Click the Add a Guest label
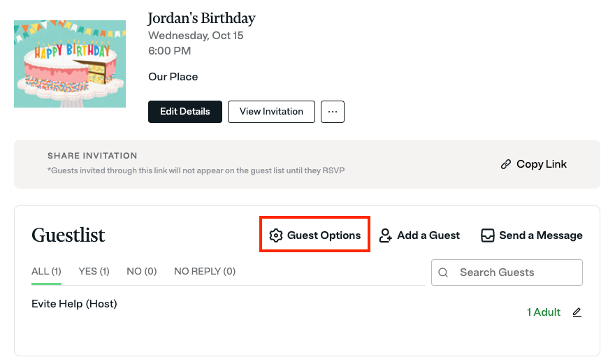The width and height of the screenshot is (608, 364). [x=428, y=235]
